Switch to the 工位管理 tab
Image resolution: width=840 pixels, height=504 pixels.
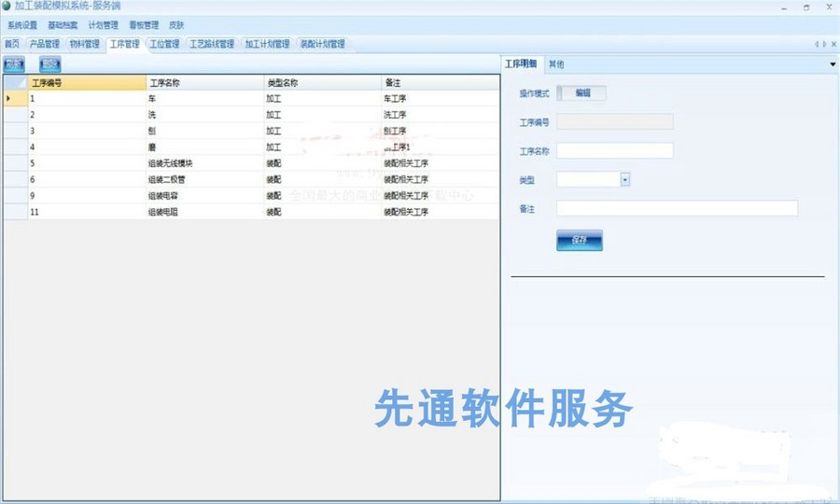[x=164, y=44]
